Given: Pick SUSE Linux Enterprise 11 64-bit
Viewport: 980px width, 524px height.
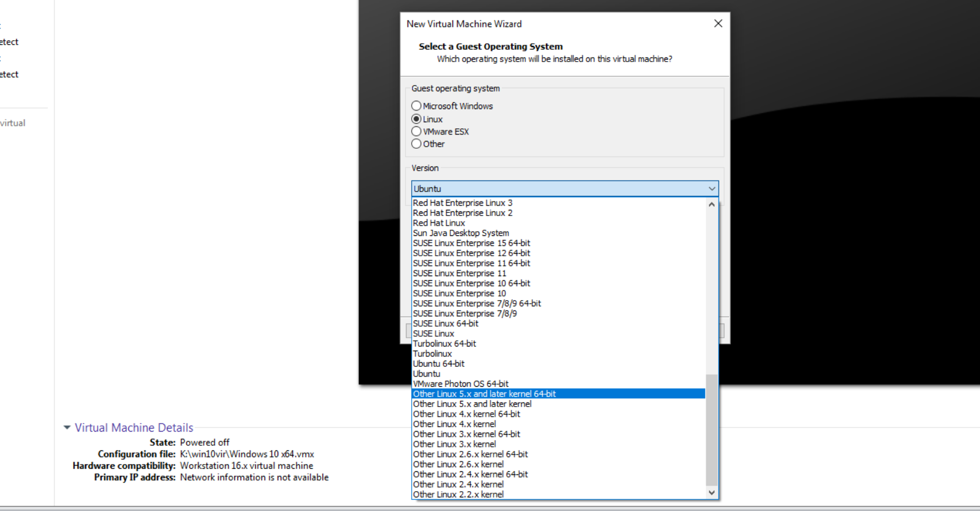Looking at the screenshot, I should [558, 263].
